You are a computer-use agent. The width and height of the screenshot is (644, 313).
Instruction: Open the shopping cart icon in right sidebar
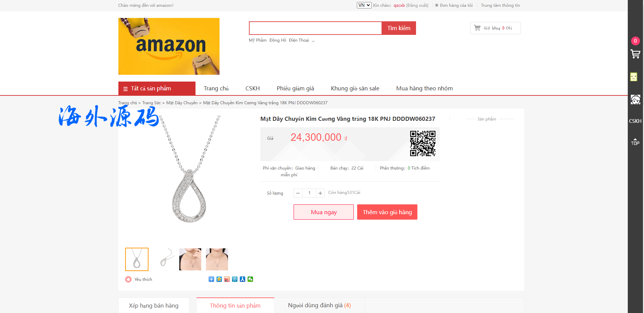pos(635,54)
